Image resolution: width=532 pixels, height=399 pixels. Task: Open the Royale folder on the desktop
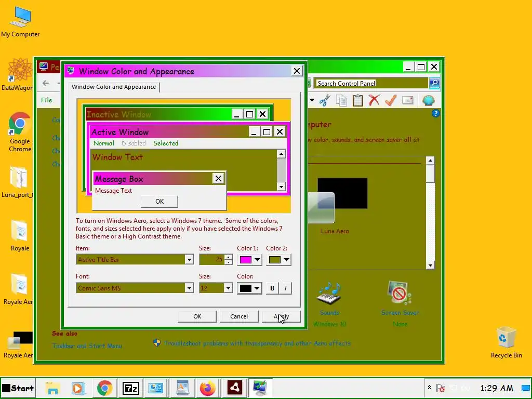(x=20, y=235)
